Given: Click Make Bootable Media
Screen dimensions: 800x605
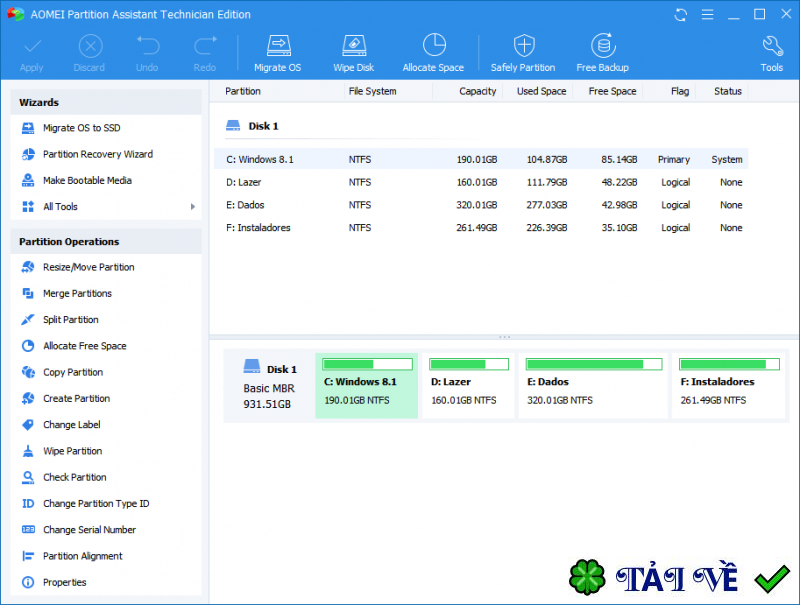Looking at the screenshot, I should tap(87, 180).
